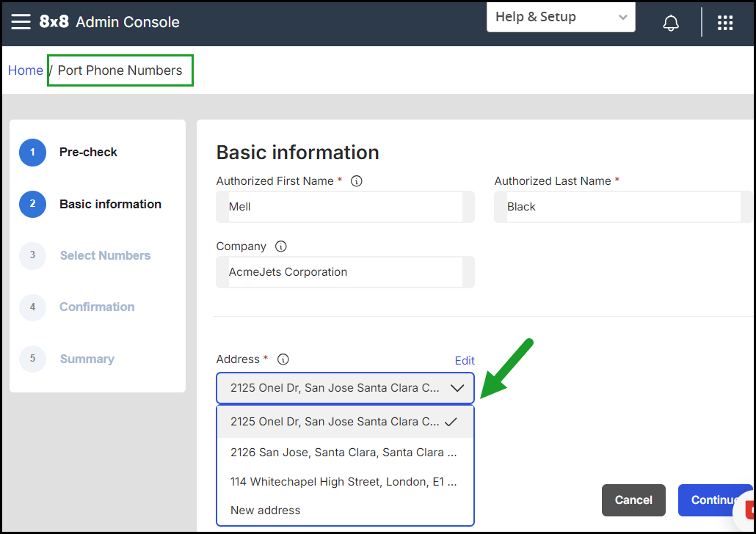Click the Authorized First Name field
The height and width of the screenshot is (534, 756).
(345, 207)
